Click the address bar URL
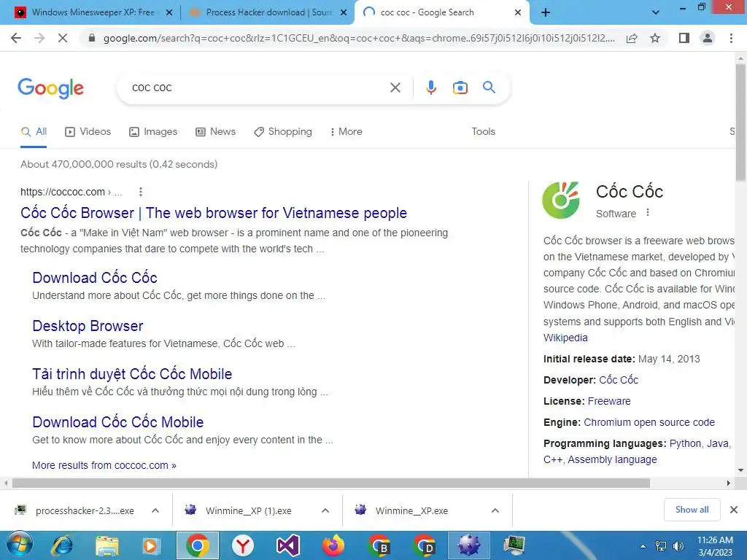 (x=359, y=38)
